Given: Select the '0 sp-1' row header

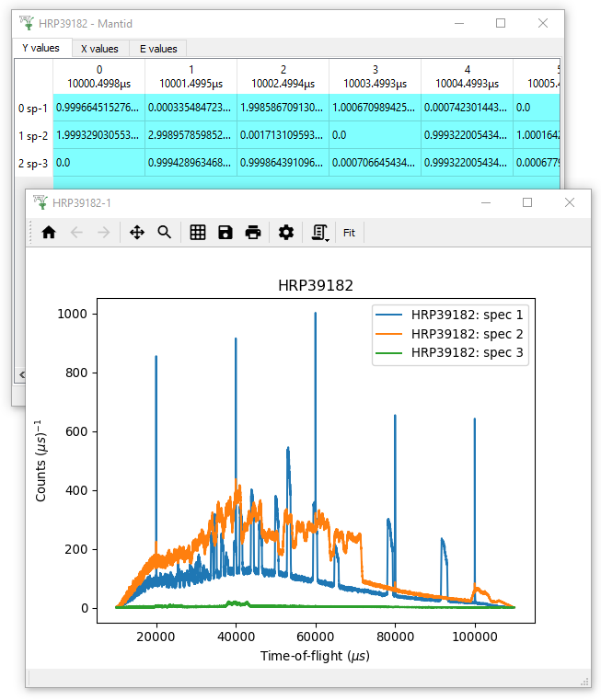Looking at the screenshot, I should click(x=33, y=108).
